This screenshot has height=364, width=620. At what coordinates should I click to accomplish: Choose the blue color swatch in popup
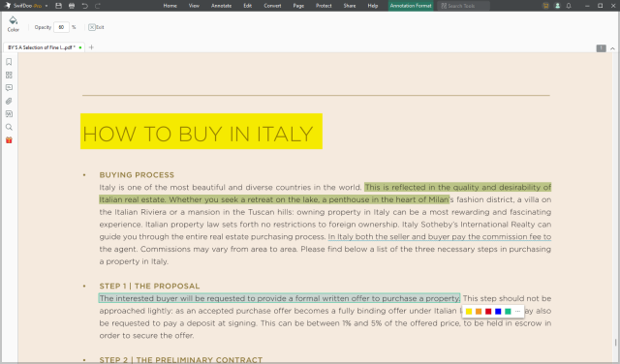[498, 312]
